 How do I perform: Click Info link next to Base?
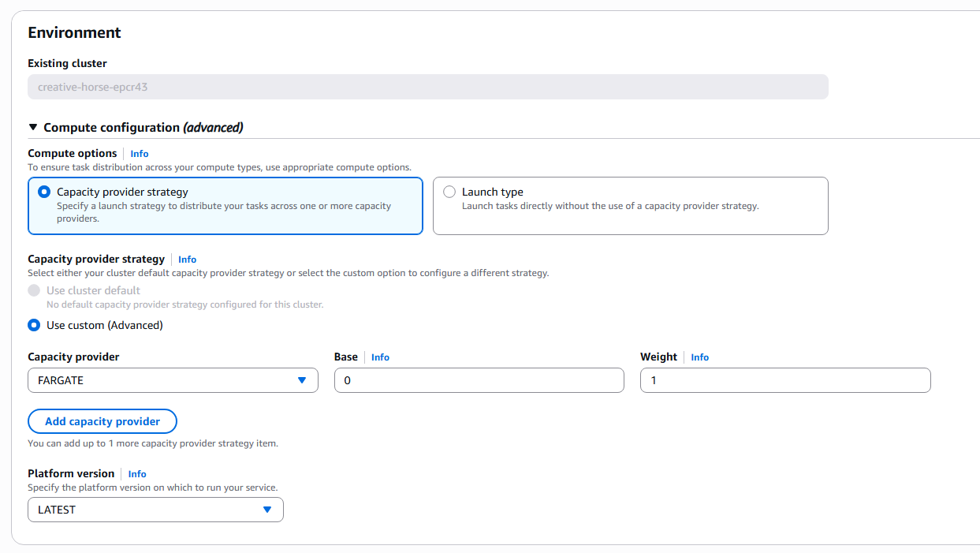pos(380,357)
